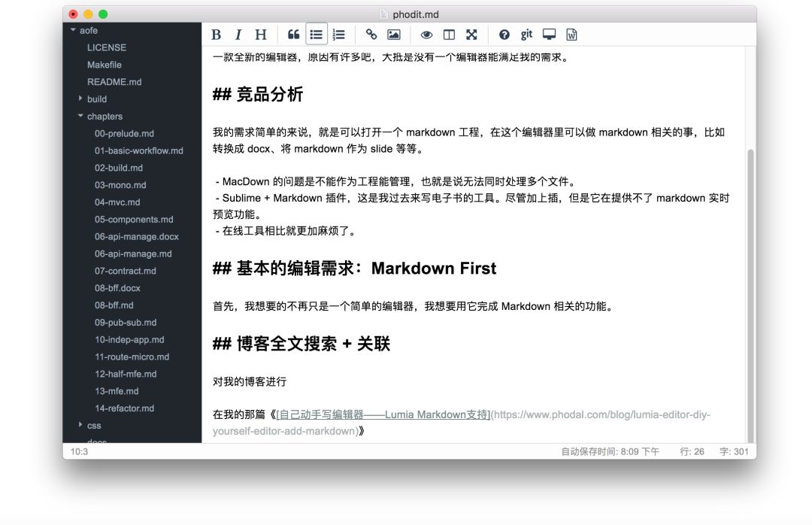This screenshot has width=812, height=525.
Task: Click the document icon in title bar
Action: pos(383,14)
